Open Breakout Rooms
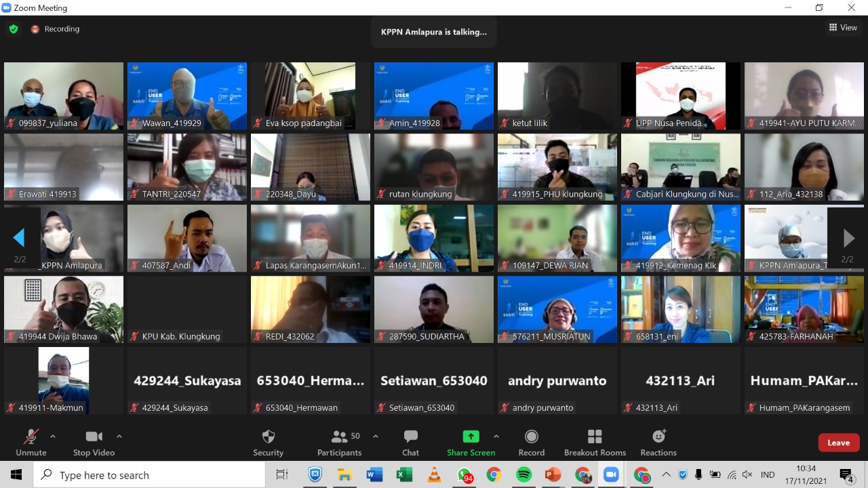This screenshot has width=868, height=488. pos(595,442)
